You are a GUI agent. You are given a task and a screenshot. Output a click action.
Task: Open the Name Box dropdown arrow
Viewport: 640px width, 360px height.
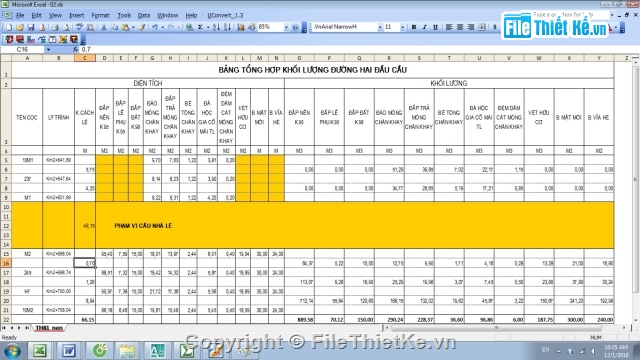pos(48,49)
